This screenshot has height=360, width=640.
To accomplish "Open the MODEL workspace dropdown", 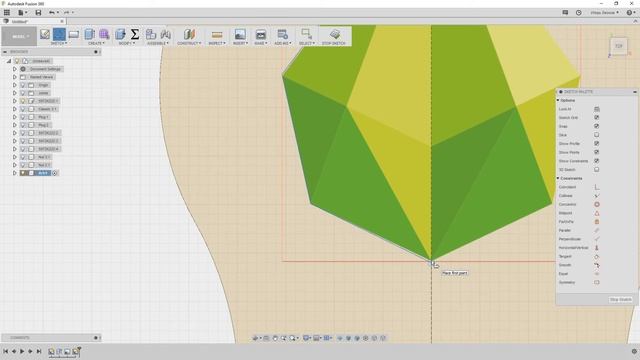I will (19, 36).
